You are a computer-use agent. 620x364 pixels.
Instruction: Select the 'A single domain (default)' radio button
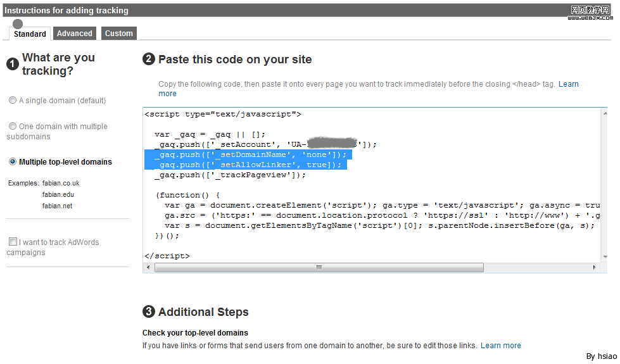coord(13,100)
